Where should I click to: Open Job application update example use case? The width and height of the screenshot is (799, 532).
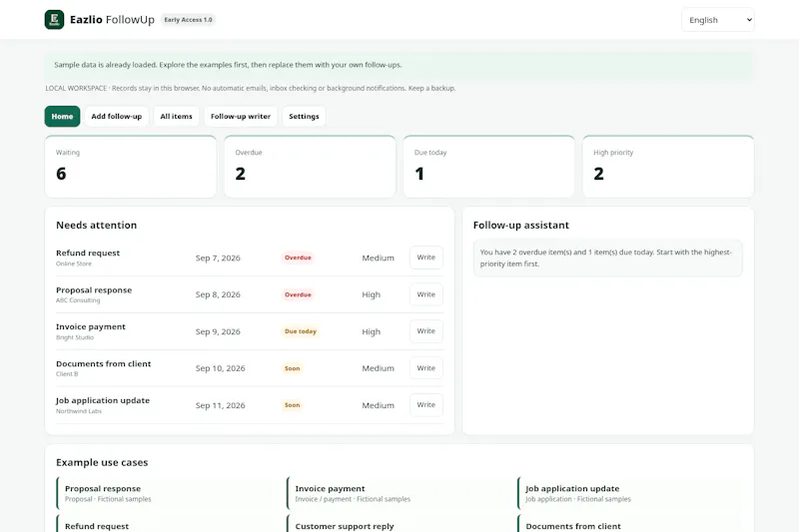coord(628,493)
